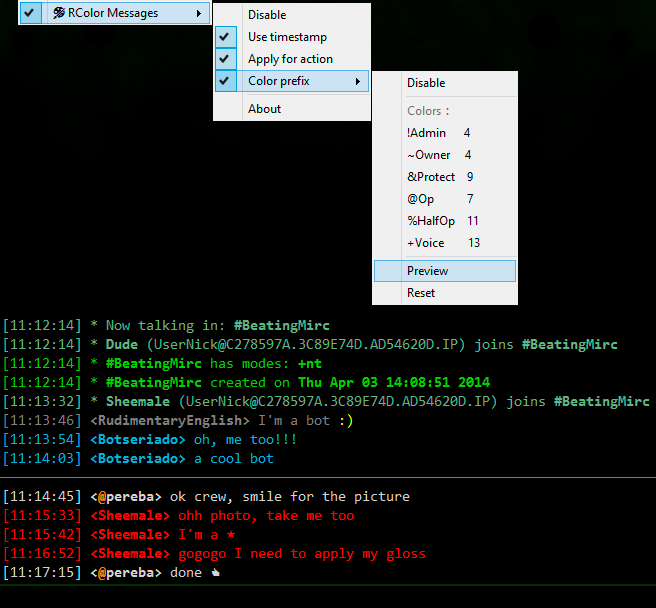Expand the Color prefix submenu arrow
This screenshot has height=608, width=656.
(x=358, y=81)
